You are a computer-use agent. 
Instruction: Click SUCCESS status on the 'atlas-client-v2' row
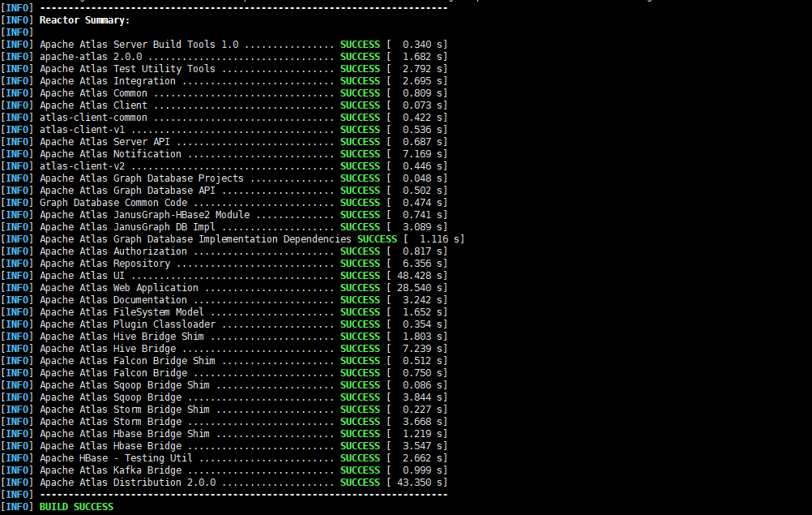[360, 166]
